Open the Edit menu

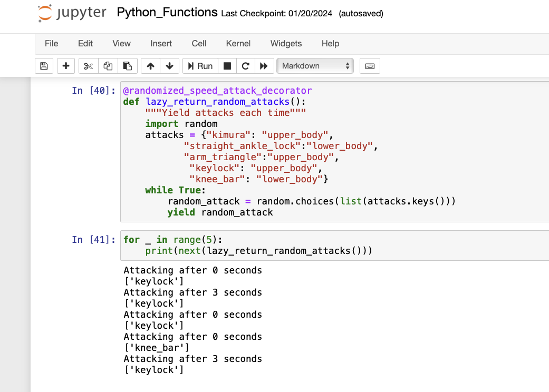pos(85,43)
